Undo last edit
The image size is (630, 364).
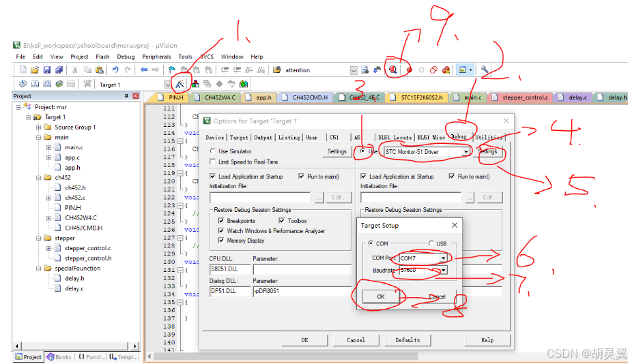pos(115,70)
